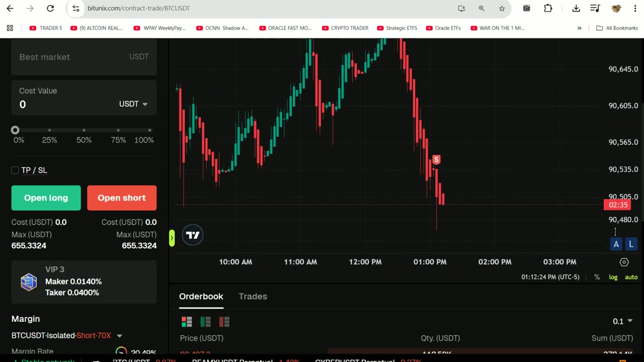Screen dimensions: 644x362
Task: Click the Open long button
Action: [x=46, y=198]
